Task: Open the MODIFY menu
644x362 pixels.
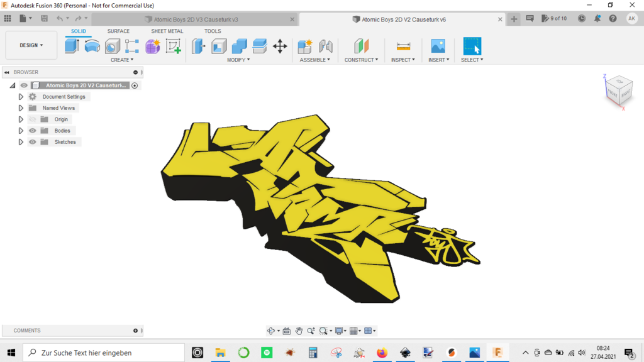Action: coord(238,60)
